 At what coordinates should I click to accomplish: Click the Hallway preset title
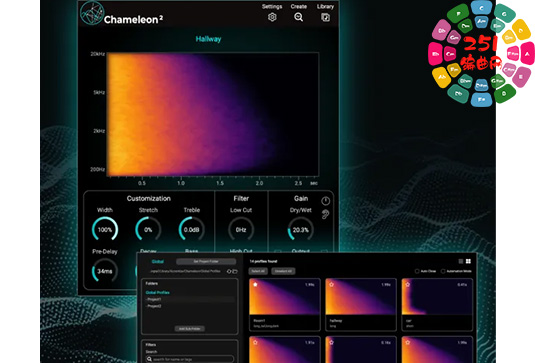click(x=208, y=39)
